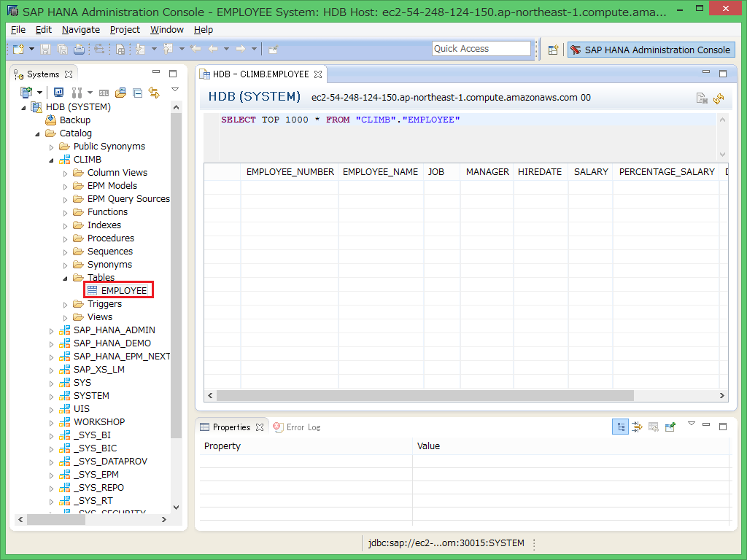The height and width of the screenshot is (560, 747).
Task: Click the New wizard icon in main toolbar
Action: pos(18,49)
